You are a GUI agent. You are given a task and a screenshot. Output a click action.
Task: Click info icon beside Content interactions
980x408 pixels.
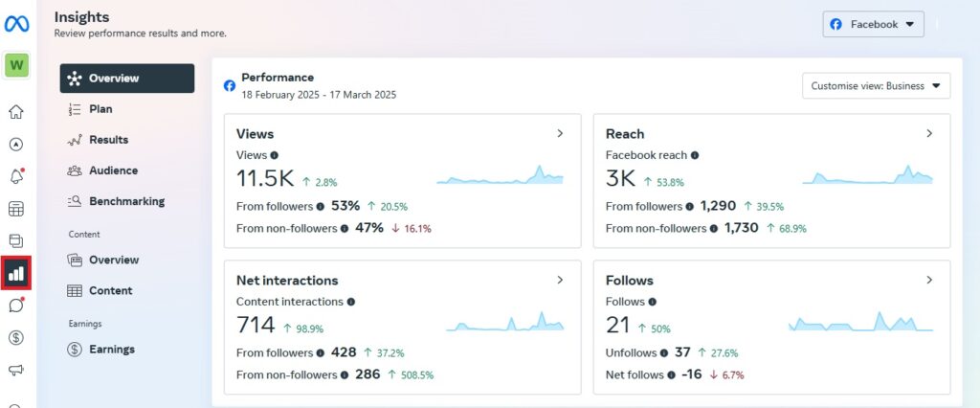pos(351,302)
